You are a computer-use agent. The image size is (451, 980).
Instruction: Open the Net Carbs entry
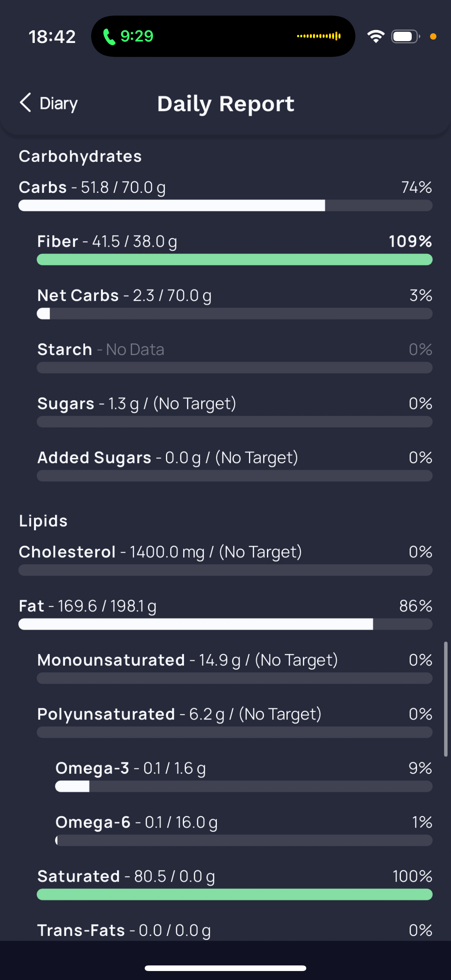point(234,303)
